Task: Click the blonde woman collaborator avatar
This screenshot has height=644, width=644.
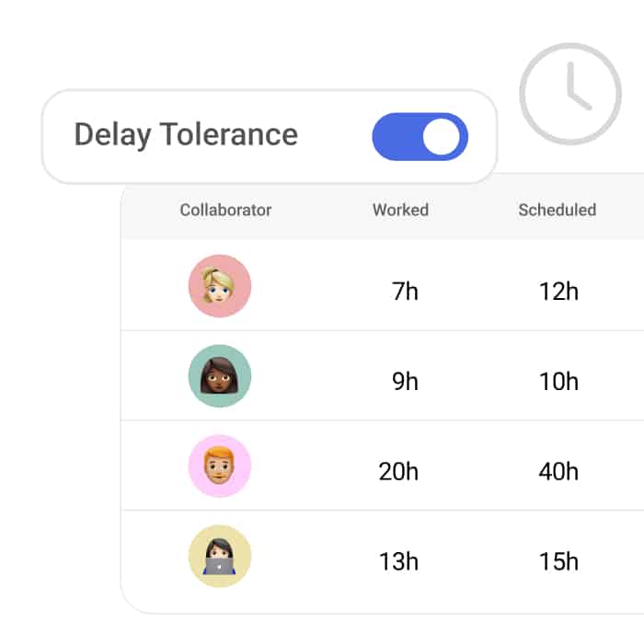Action: pyautogui.click(x=220, y=286)
